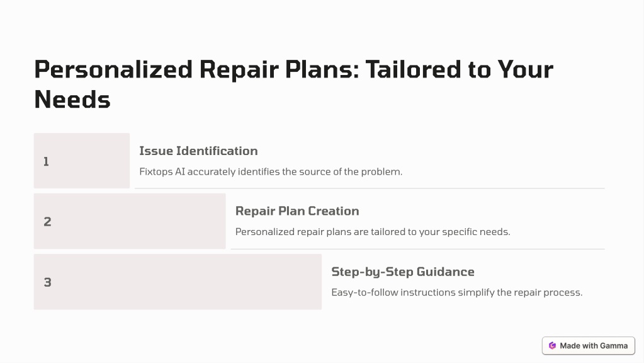Select the Fixtops AI accurately identifies text
This screenshot has width=644, height=363.
271,171
